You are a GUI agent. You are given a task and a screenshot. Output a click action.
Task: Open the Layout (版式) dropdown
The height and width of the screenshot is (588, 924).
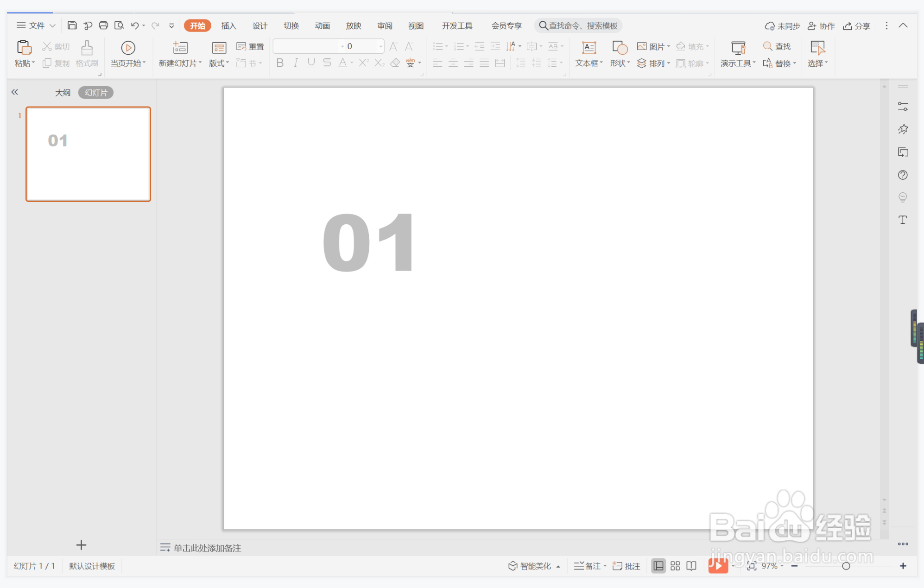tap(219, 63)
